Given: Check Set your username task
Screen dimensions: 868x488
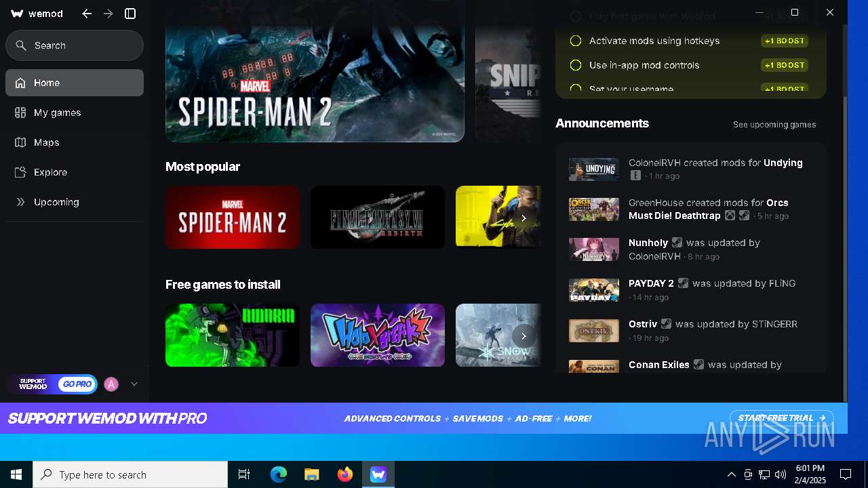Looking at the screenshot, I should click(576, 89).
